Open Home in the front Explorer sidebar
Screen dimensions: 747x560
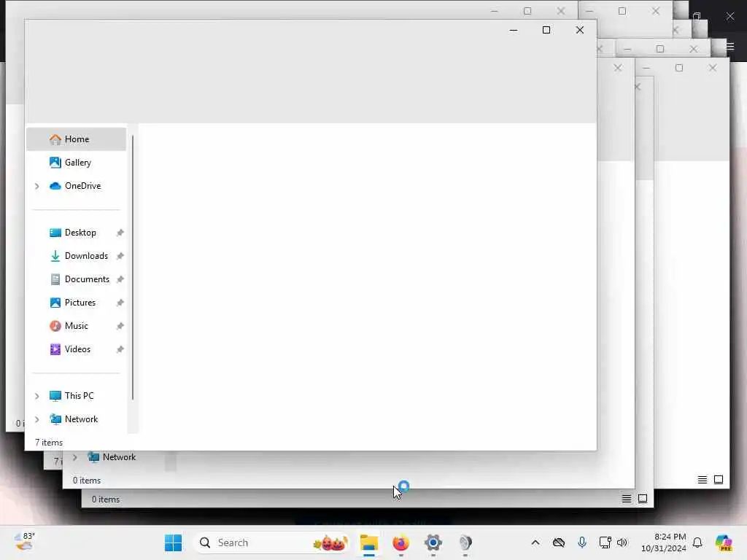[x=76, y=139]
